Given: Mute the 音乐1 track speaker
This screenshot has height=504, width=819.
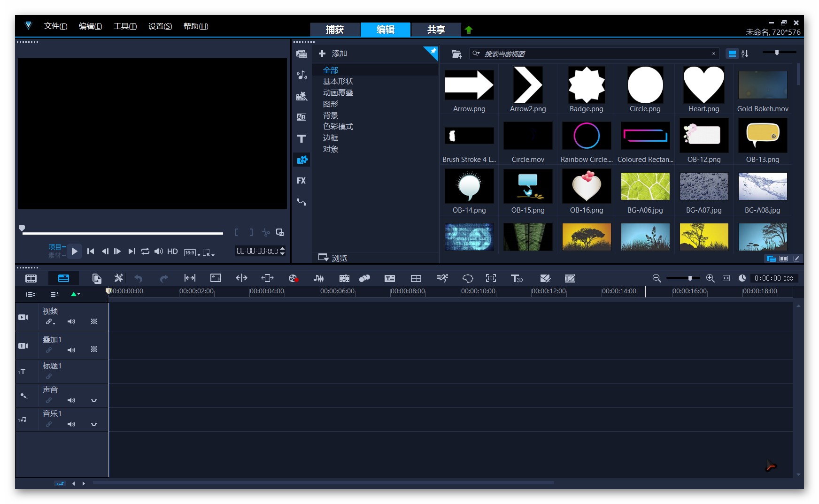Looking at the screenshot, I should pyautogui.click(x=71, y=424).
